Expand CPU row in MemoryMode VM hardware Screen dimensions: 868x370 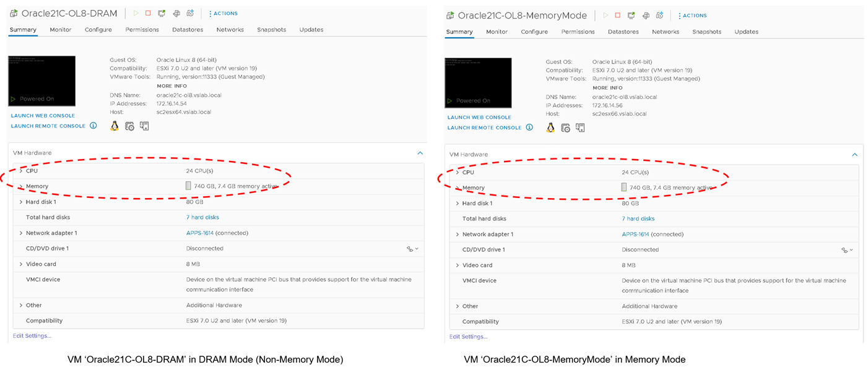coord(458,172)
